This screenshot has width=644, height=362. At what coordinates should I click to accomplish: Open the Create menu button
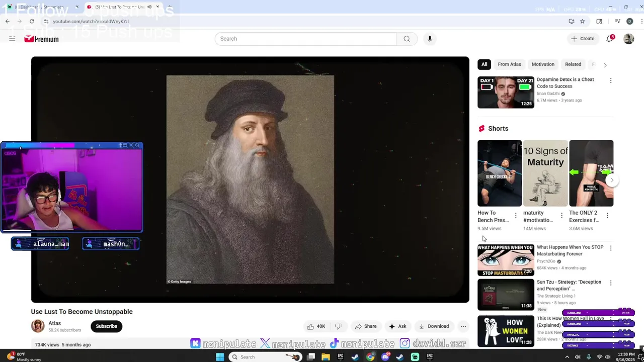[583, 39]
